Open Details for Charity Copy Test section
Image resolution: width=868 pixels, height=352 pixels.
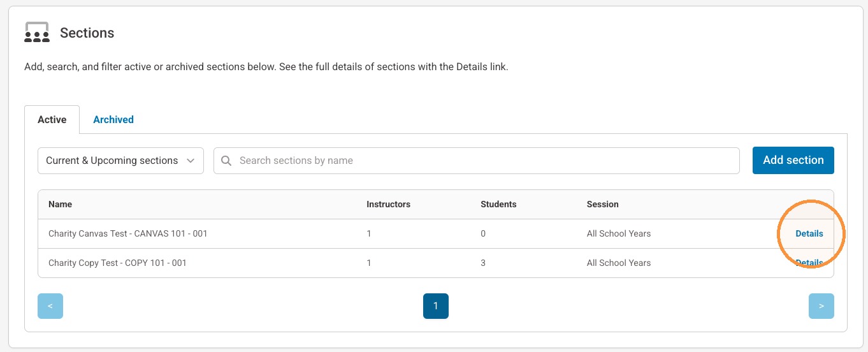coord(809,263)
